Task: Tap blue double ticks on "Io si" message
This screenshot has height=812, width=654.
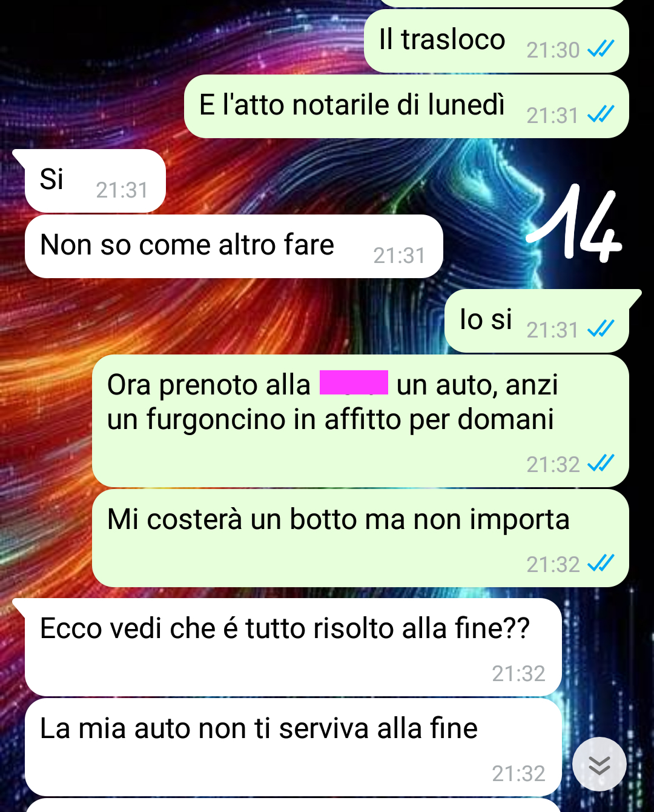Action: click(601, 328)
